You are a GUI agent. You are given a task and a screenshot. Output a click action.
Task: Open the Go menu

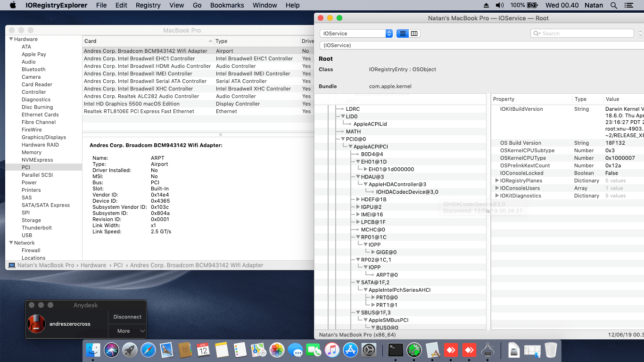pos(197,5)
